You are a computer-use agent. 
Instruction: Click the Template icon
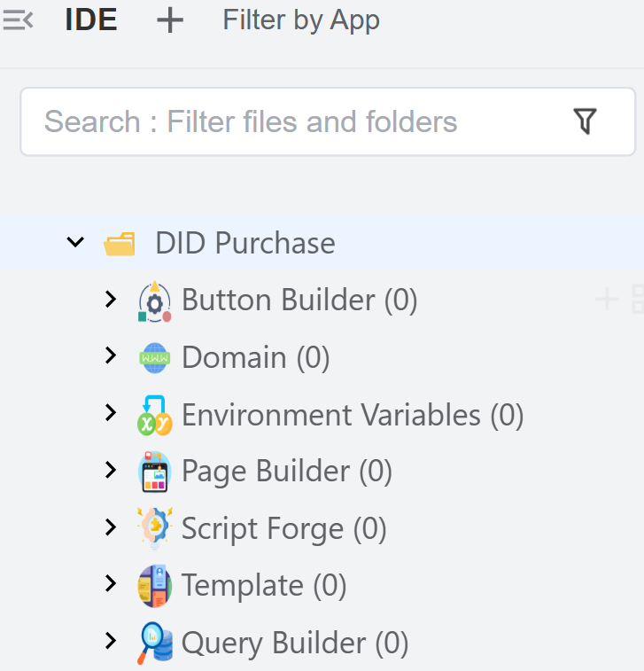tap(155, 586)
